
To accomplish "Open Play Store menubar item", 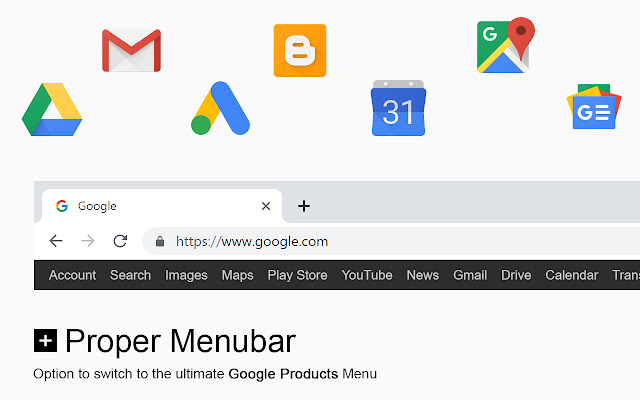I will [x=297, y=276].
